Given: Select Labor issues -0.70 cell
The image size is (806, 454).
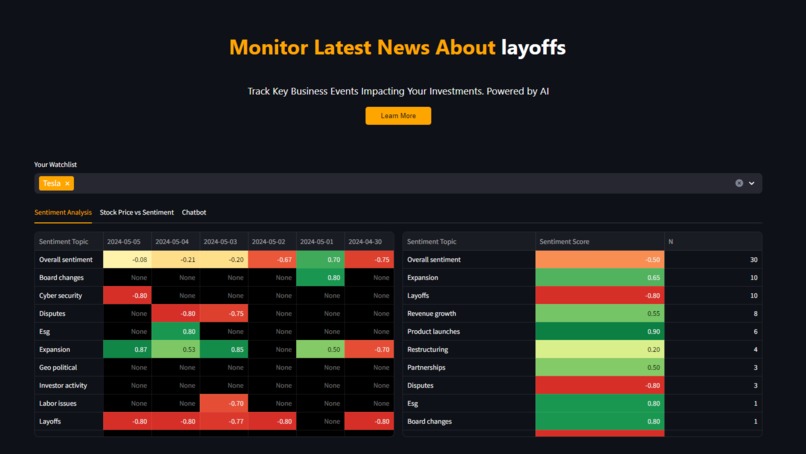Looking at the screenshot, I should [x=224, y=404].
